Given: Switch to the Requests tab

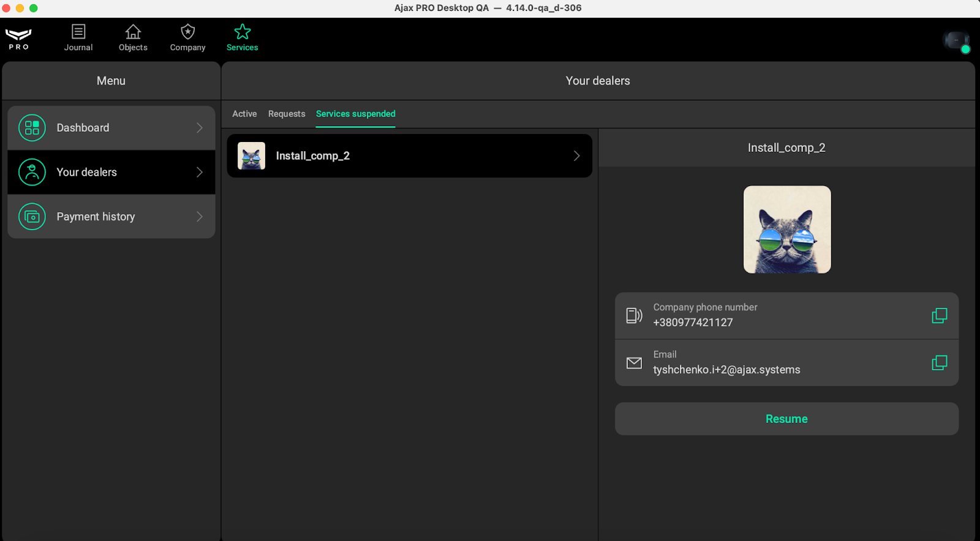Looking at the screenshot, I should 287,114.
